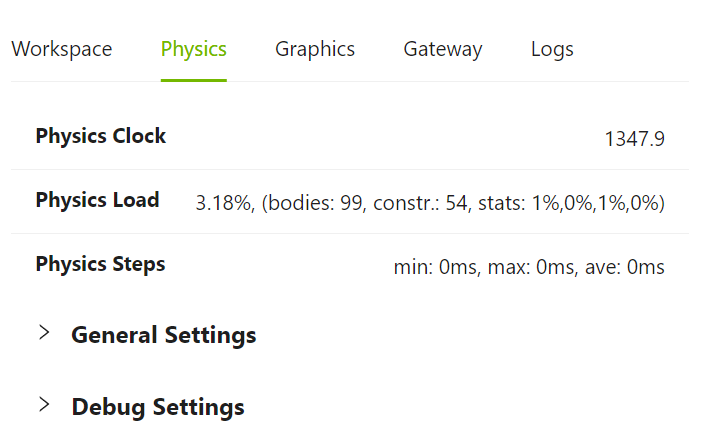
Task: Show the Logs tab
Action: pyautogui.click(x=552, y=49)
